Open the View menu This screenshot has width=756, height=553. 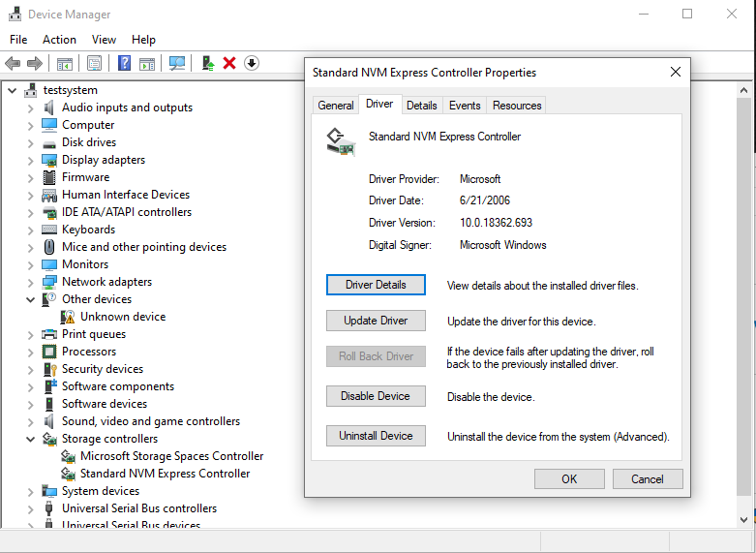click(x=104, y=40)
